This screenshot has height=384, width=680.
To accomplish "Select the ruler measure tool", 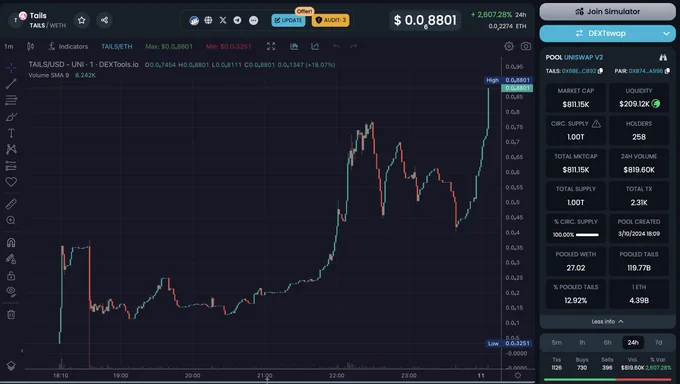I will pyautogui.click(x=11, y=204).
